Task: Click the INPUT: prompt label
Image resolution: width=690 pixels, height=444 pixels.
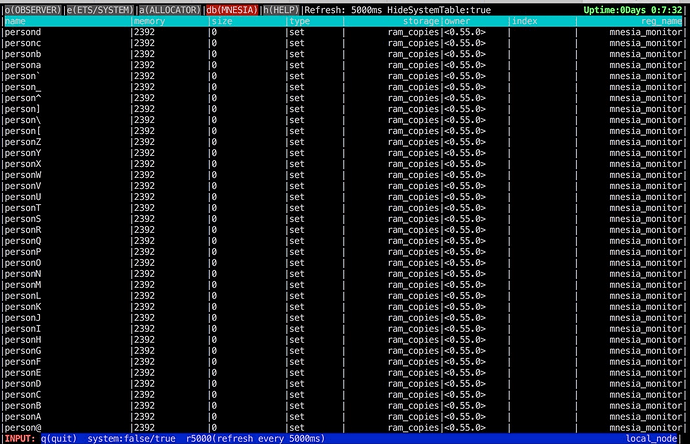Action: 20,439
